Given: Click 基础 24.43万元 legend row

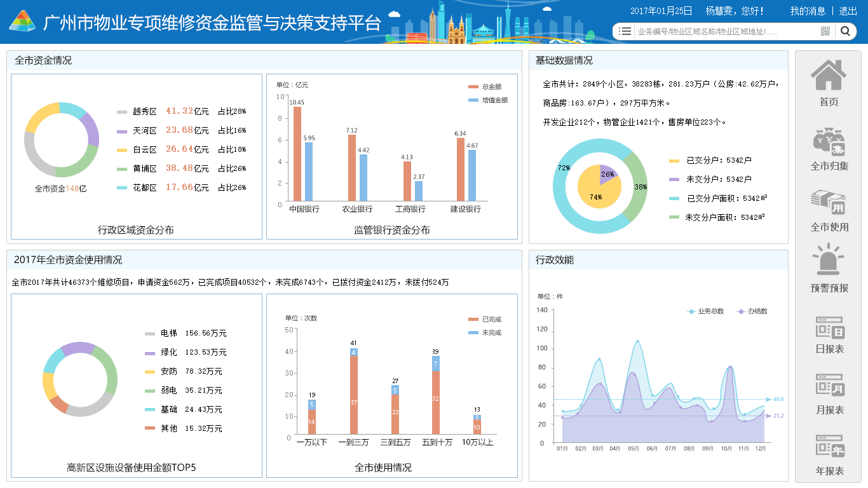Looking at the screenshot, I should (184, 409).
